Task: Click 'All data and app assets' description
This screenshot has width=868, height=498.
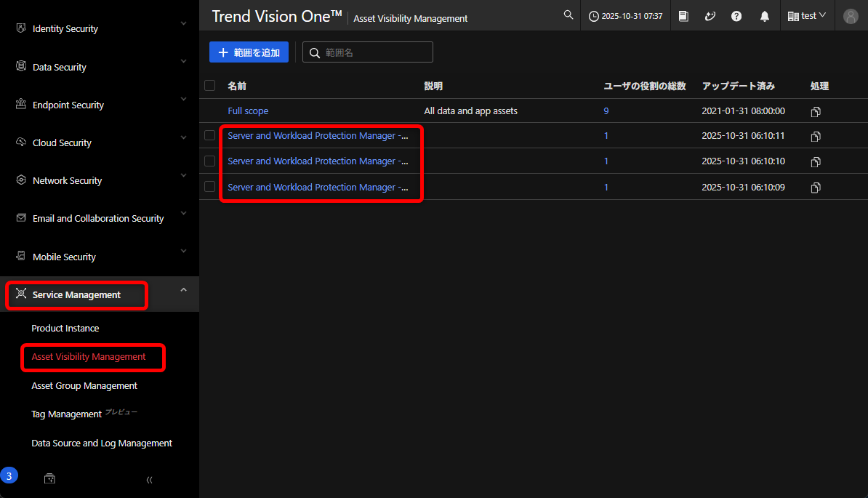Action: pos(470,111)
